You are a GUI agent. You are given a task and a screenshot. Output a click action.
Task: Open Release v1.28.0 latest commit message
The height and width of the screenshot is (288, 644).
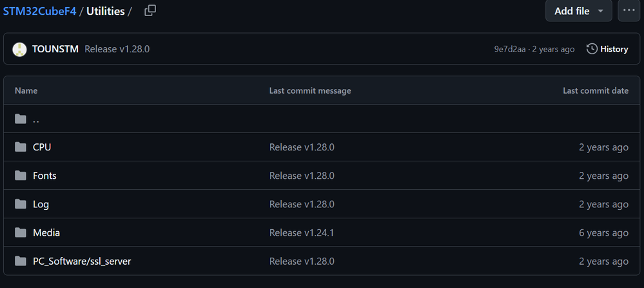coord(117,49)
